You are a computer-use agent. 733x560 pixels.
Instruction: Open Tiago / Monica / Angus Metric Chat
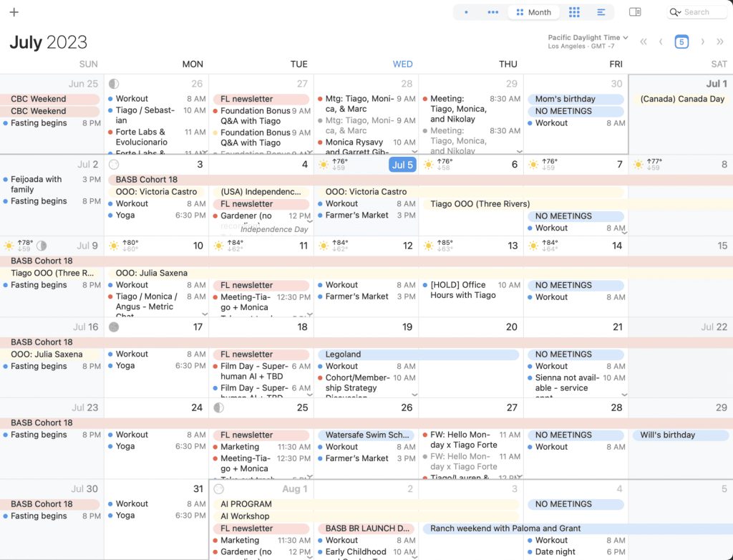click(x=157, y=304)
